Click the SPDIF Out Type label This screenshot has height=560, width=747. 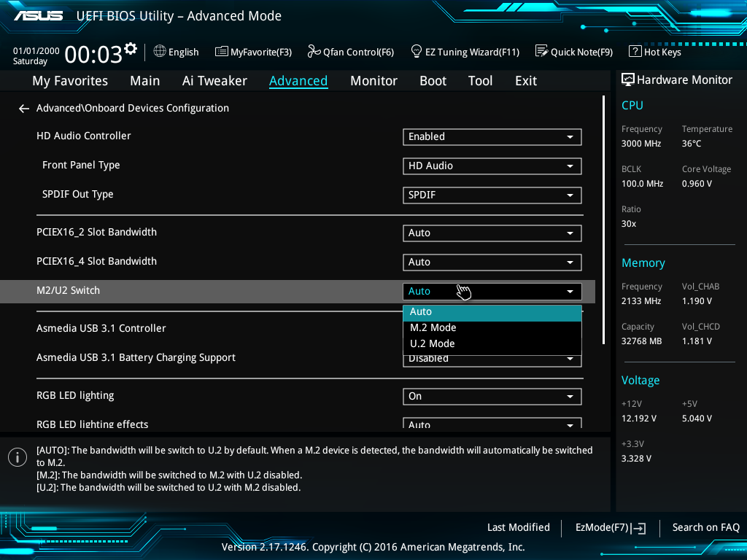[x=77, y=194]
